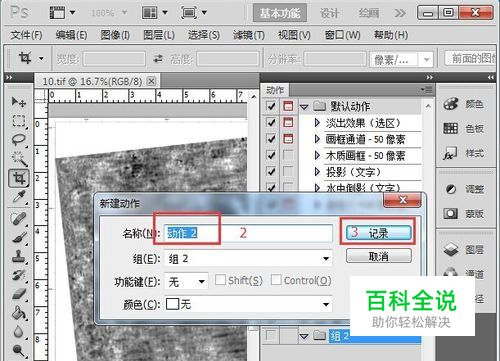Open the 编辑(E) menu
The image size is (500, 361).
[x=71, y=35]
